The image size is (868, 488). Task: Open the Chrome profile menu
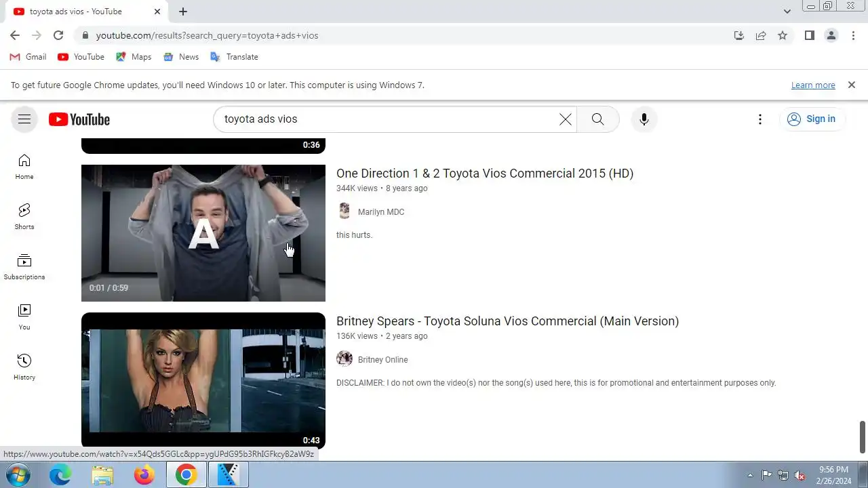(x=831, y=35)
